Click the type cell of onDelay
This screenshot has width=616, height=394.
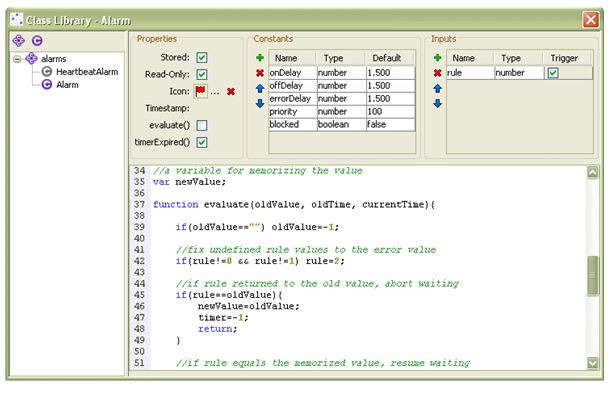[341, 73]
